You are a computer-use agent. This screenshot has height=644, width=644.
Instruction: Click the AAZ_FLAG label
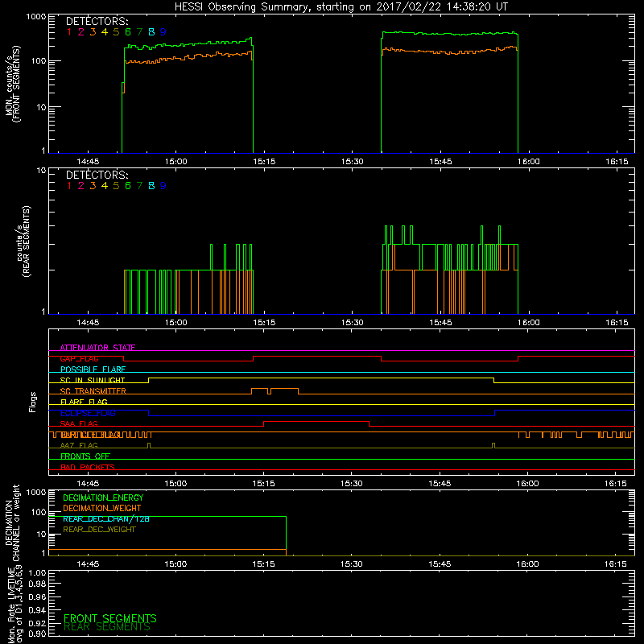(x=79, y=446)
